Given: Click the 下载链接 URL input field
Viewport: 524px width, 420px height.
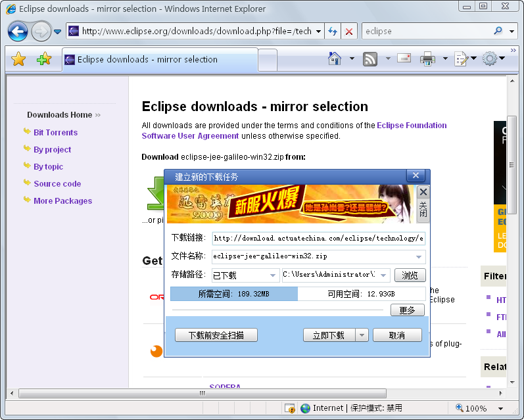Looking at the screenshot, I should 318,238.
